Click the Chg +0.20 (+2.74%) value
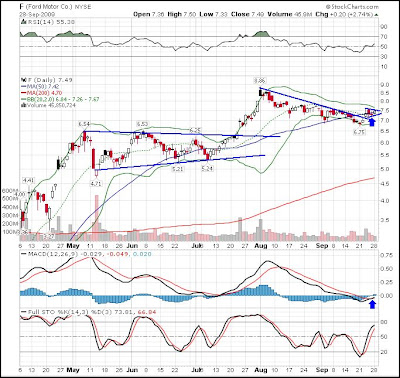400x378 pixels. pyautogui.click(x=344, y=14)
